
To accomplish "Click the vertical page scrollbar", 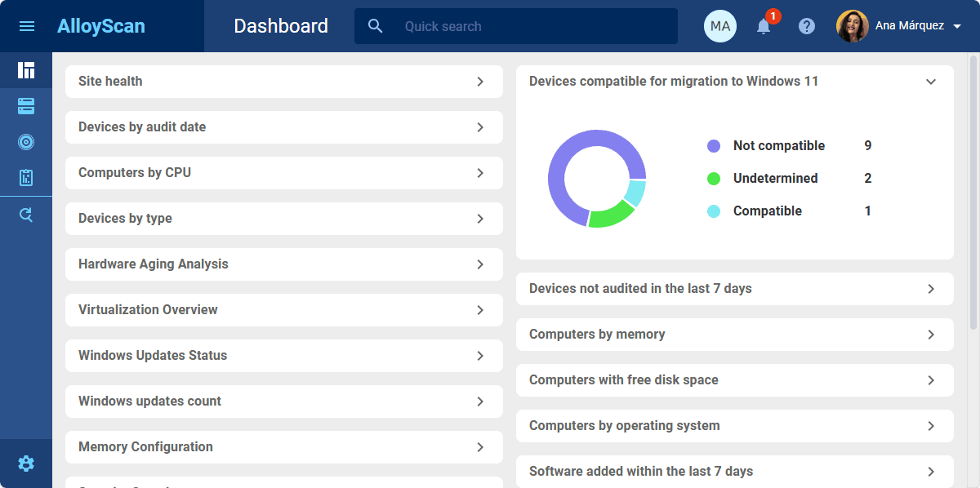I will tap(973, 192).
